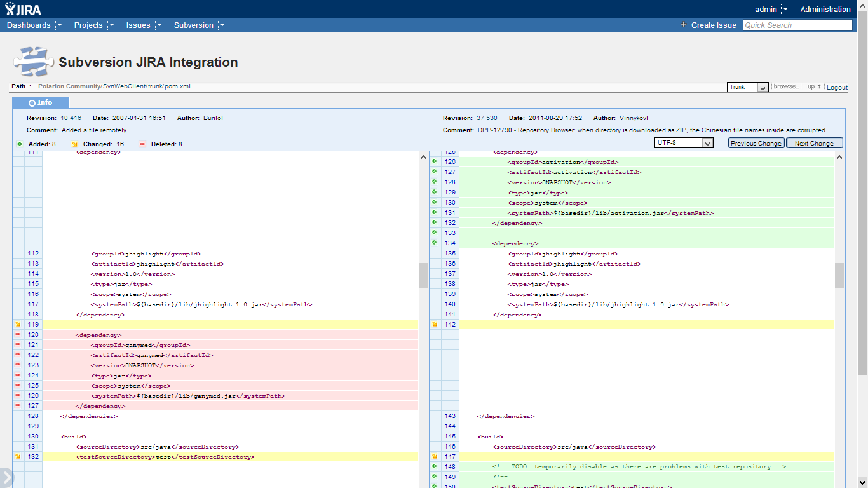Click the green Added legend icon
868x488 pixels.
point(20,144)
